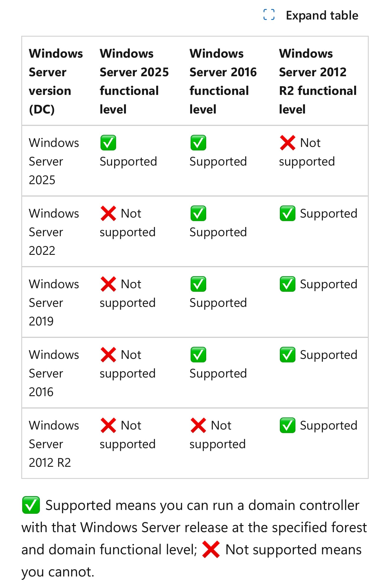Viewport: 390px width, 588px height.
Task: Click green checkmark for Server 2022 at 2012 R2 level
Action: (287, 213)
